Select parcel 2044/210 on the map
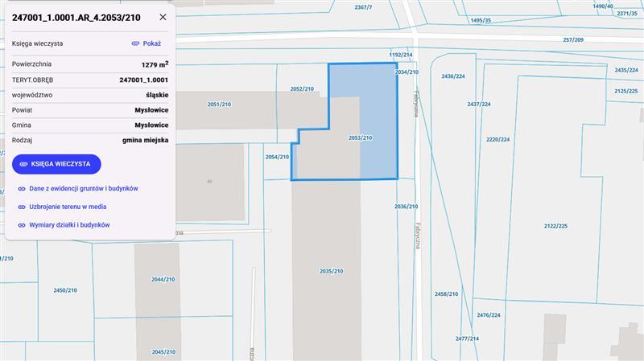This screenshot has height=361, width=644. [163, 279]
